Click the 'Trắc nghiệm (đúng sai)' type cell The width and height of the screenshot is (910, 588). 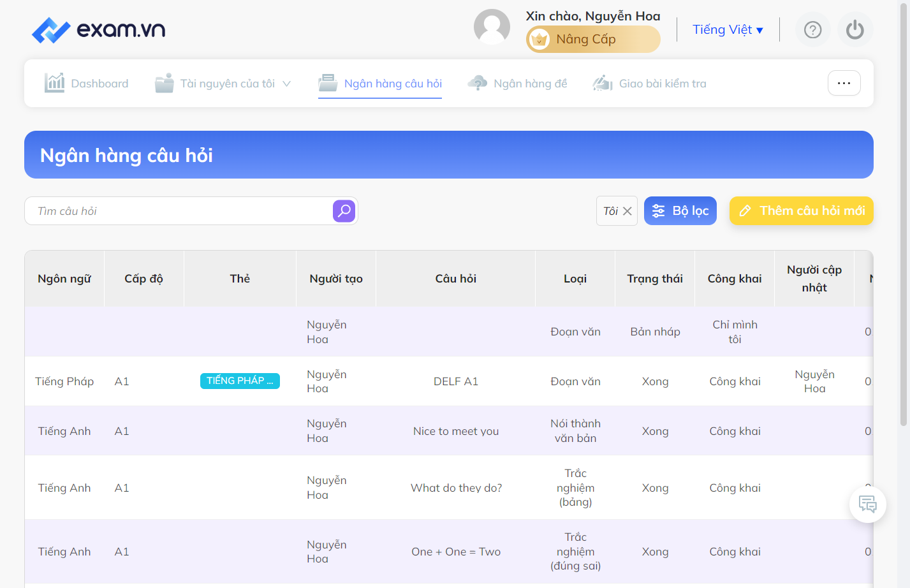point(575,552)
